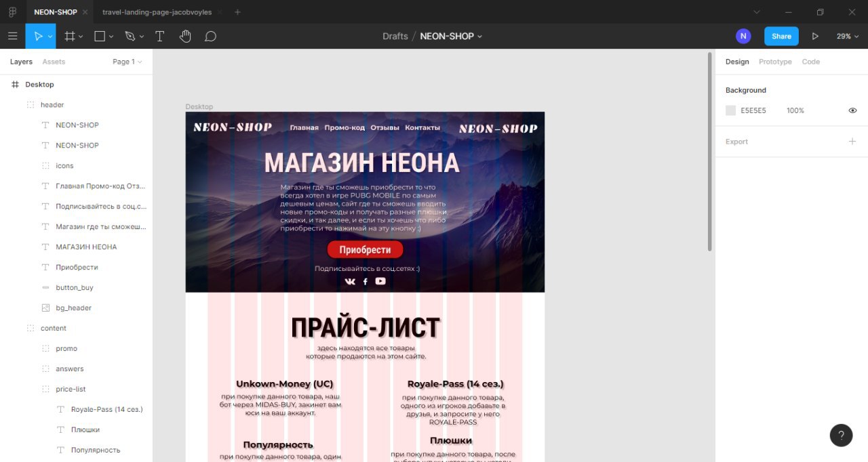Open the help question mark button

pyautogui.click(x=841, y=436)
